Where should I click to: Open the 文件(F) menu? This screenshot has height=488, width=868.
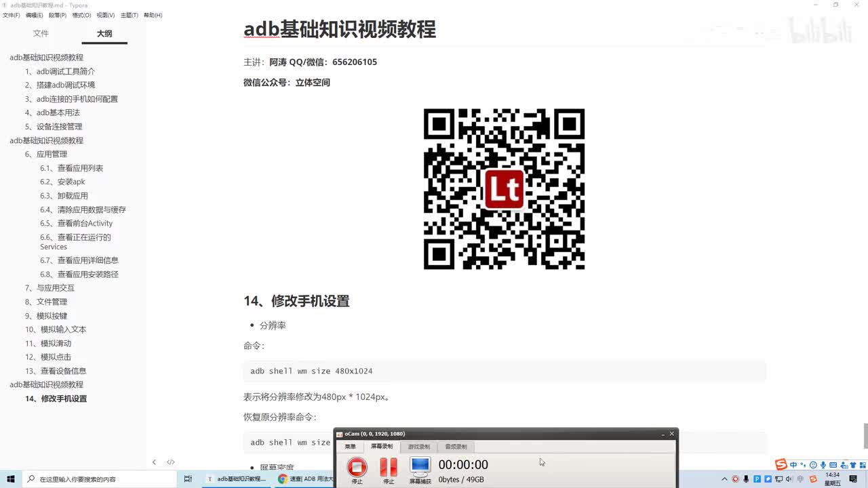click(x=12, y=15)
